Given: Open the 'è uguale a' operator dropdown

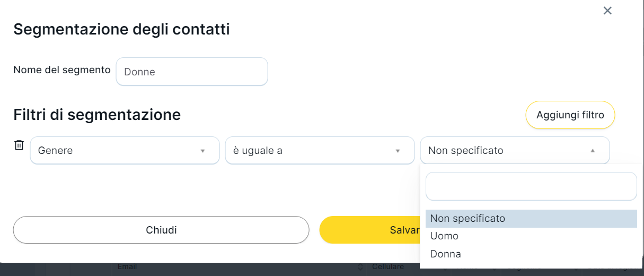Looking at the screenshot, I should pos(312,151).
